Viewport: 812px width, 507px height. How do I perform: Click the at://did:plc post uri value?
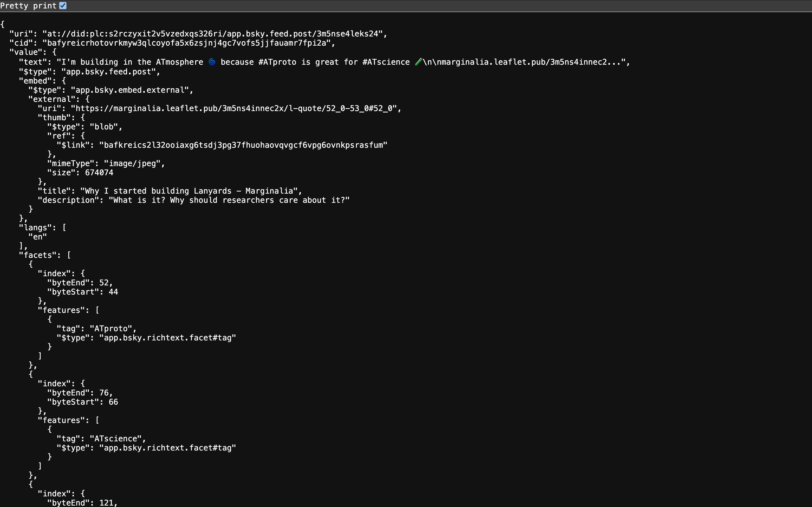click(215, 34)
